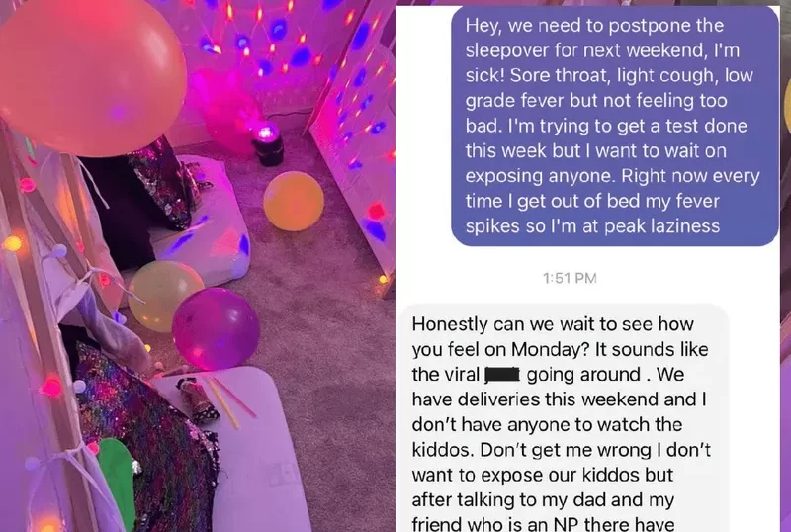This screenshot has width=791, height=532.
Task: Click the sequin pillow near the top mattress
Action: pyautogui.click(x=164, y=182)
